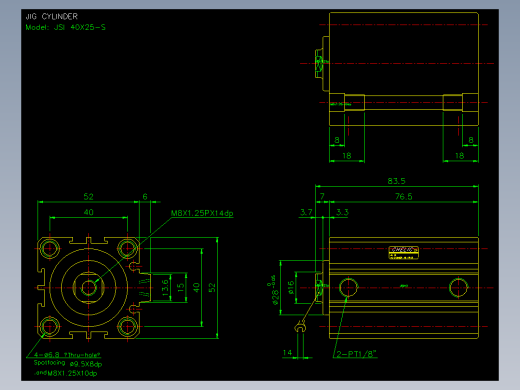Screen dimensions: 520x390
Task: Select the "Spotfacing ø9.5X8dp" note
Action: (68, 363)
